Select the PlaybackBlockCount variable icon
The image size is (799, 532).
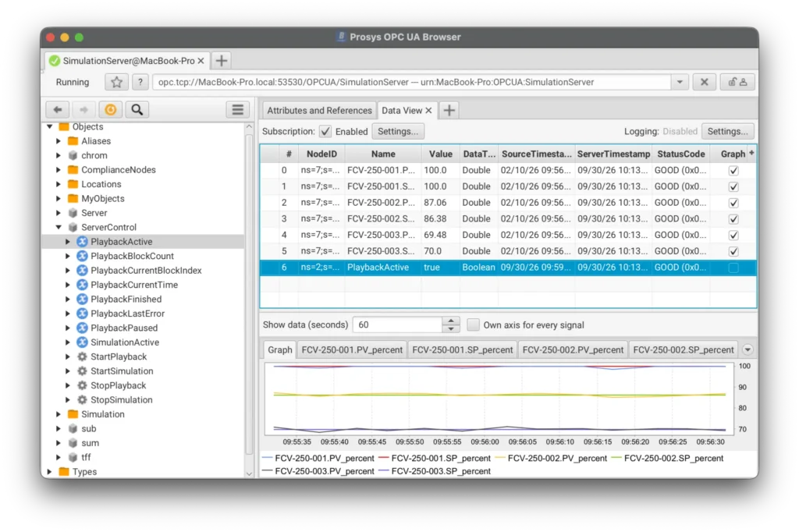click(x=82, y=256)
